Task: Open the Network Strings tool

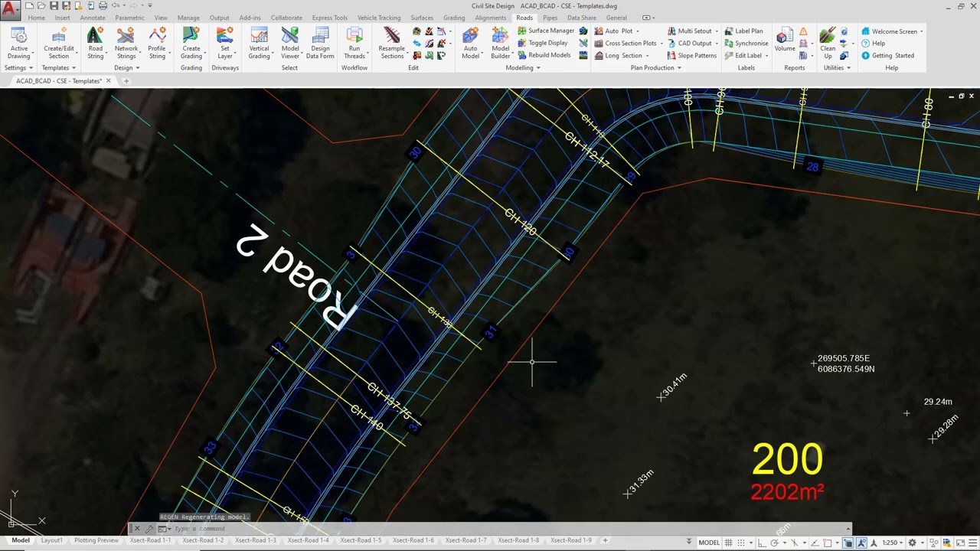Action: click(x=126, y=43)
